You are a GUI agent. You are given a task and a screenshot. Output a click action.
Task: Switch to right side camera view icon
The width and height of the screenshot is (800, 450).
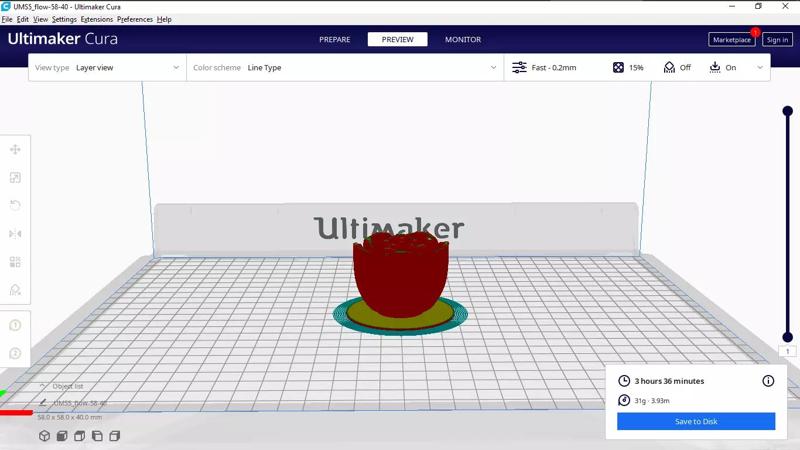115,436
